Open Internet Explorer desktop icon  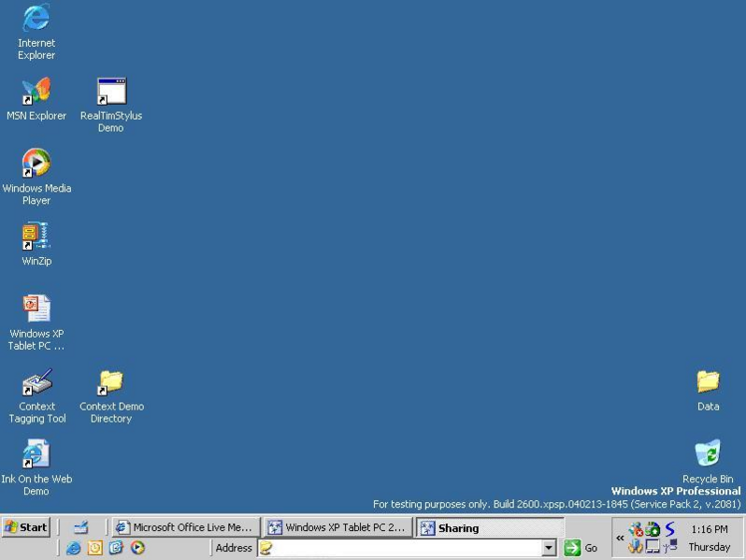tap(36, 19)
